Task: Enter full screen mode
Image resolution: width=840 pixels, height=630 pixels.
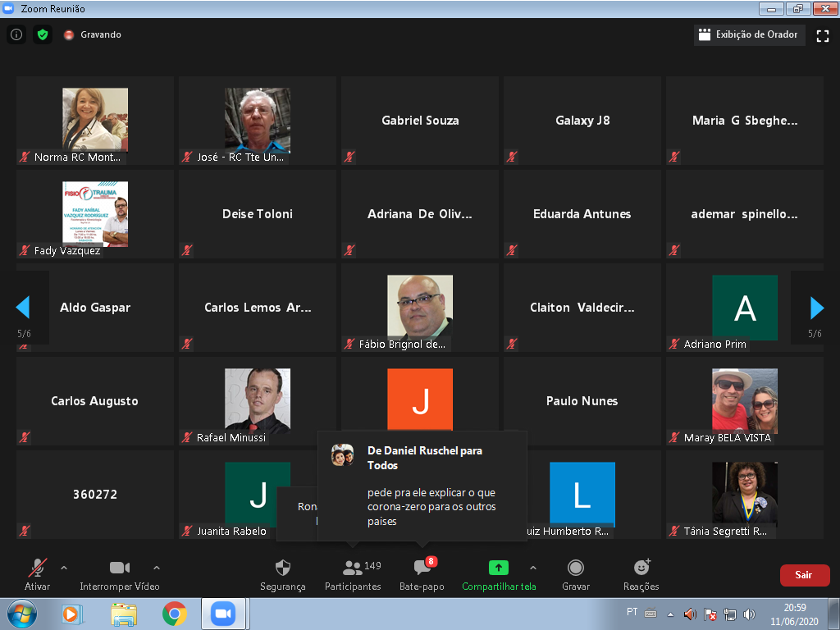Action: (x=823, y=35)
